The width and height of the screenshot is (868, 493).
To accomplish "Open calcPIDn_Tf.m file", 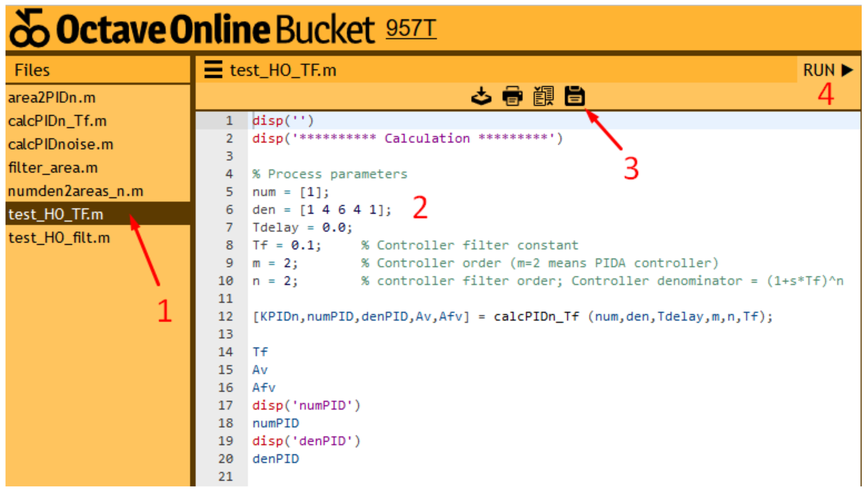I will [x=57, y=121].
